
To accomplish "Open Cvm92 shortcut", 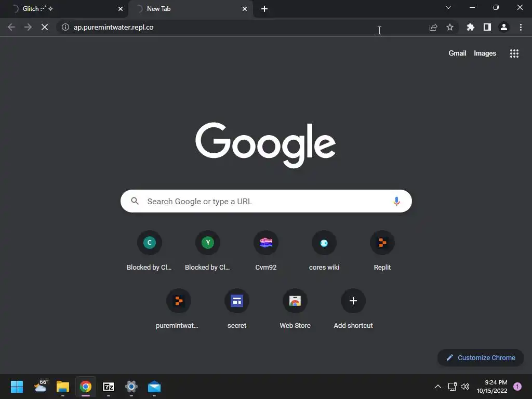I will (x=265, y=251).
